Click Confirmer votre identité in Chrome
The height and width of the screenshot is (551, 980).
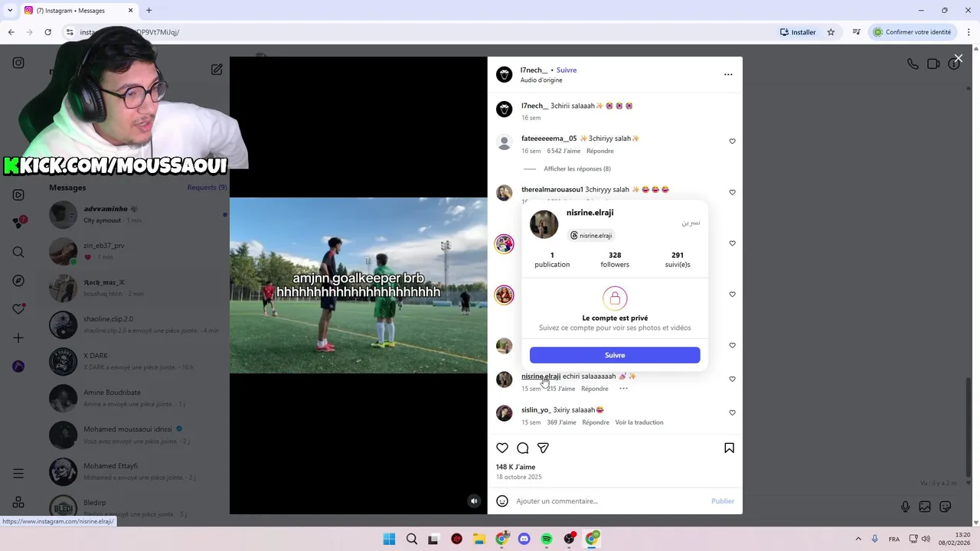click(x=913, y=32)
